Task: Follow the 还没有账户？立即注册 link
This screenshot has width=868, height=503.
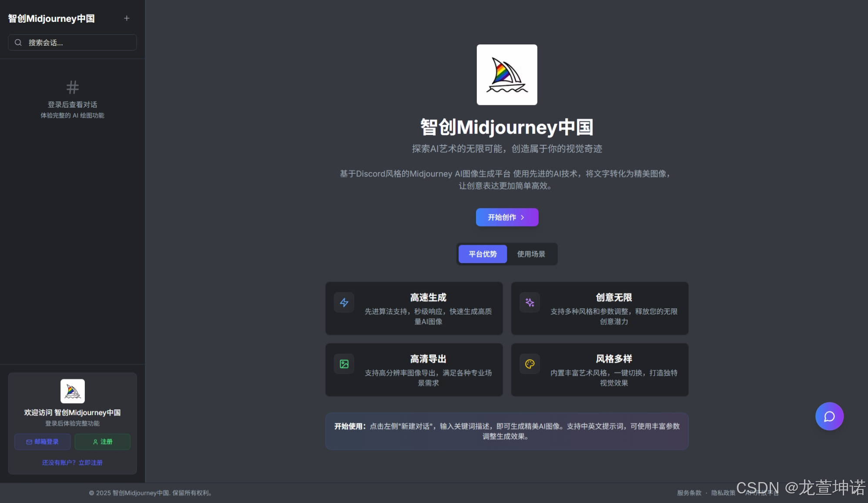Action: tap(72, 462)
